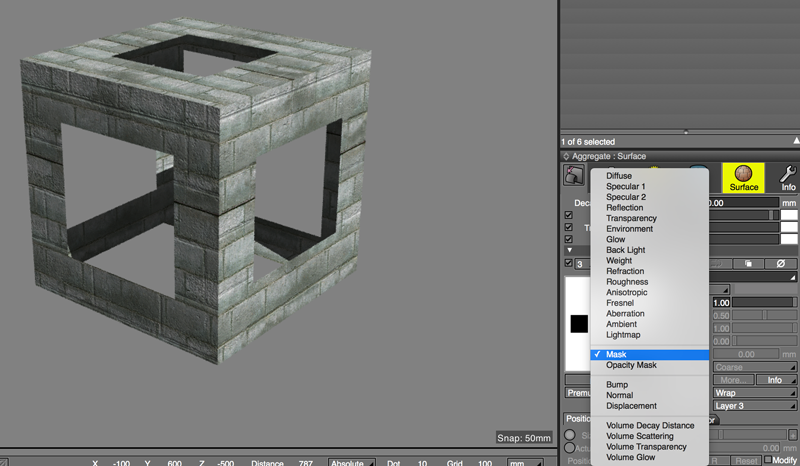The image size is (800, 466).
Task: Toggle the layer 3 enable checkbox
Action: [x=568, y=263]
